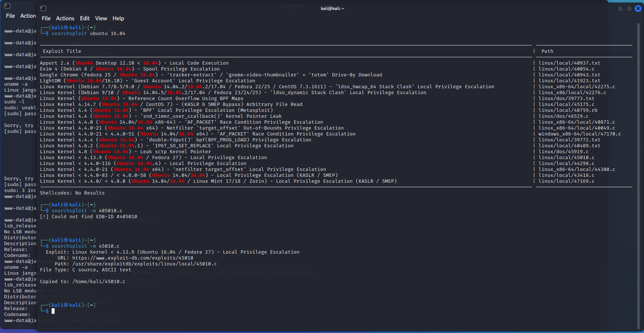The height and width of the screenshot is (333, 644).
Task: Close the kali terminal window
Action: [x=638, y=8]
